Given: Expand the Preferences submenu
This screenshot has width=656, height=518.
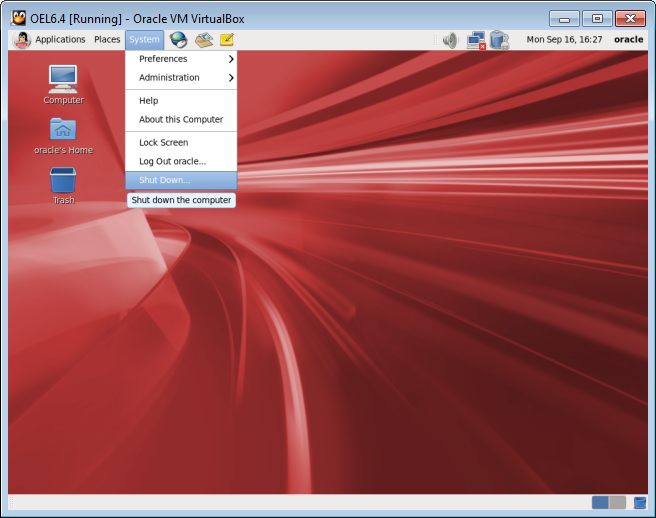Looking at the screenshot, I should coord(181,59).
